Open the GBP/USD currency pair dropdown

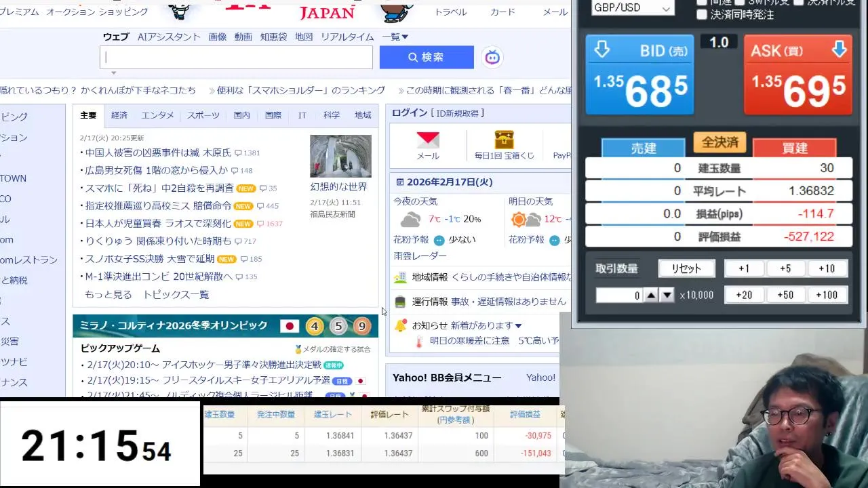coord(632,7)
